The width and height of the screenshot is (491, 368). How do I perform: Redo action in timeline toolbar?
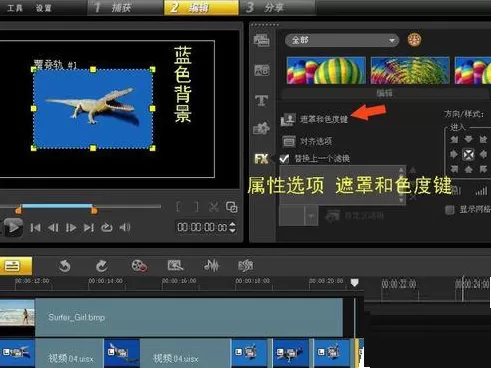pyautogui.click(x=102, y=266)
